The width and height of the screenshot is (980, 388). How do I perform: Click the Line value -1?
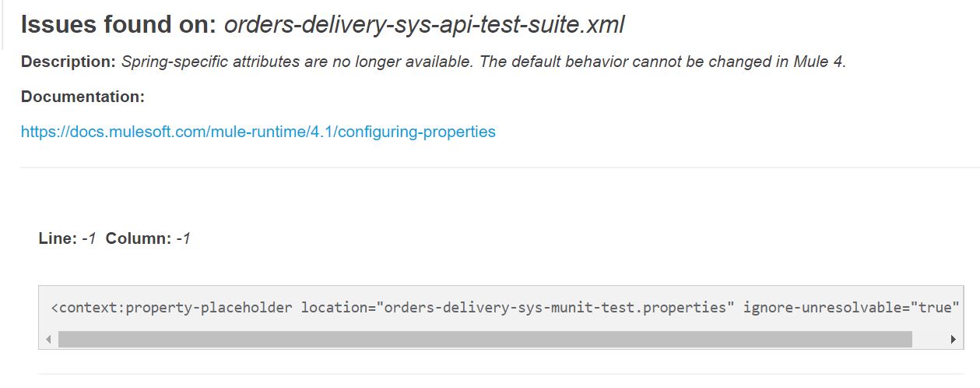[89, 238]
